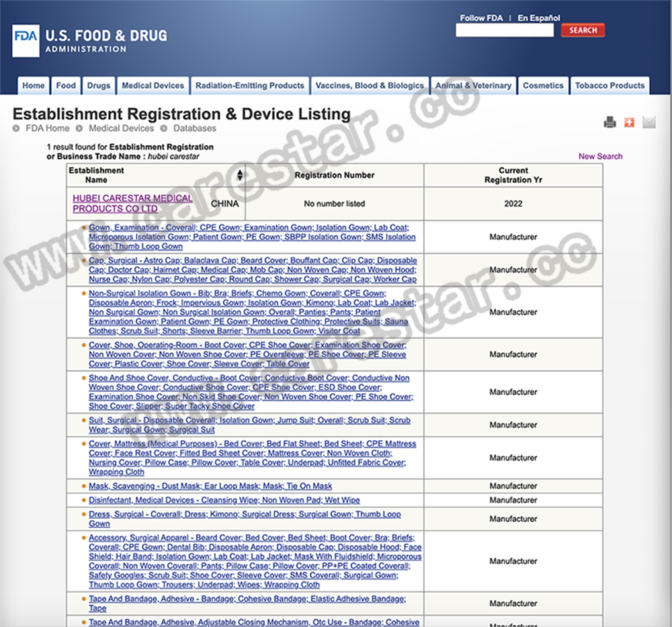Open the Accessory, Surgical Apparel listing

coord(255,561)
